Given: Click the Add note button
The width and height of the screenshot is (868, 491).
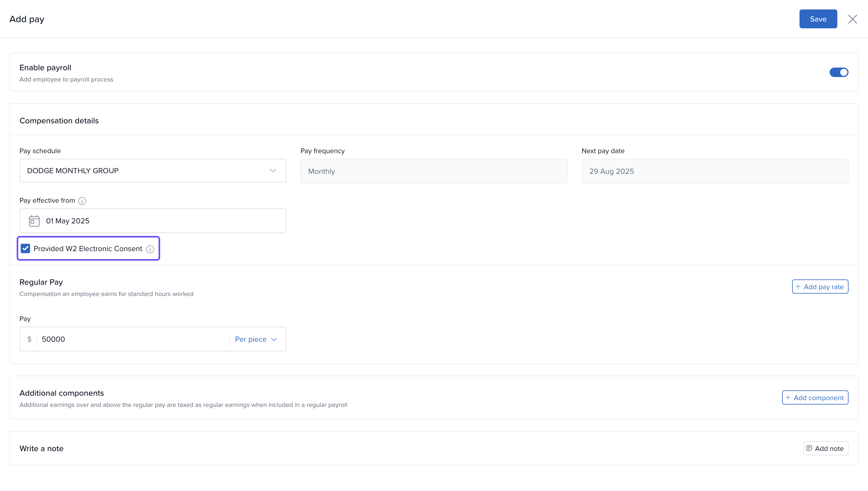Looking at the screenshot, I should click(825, 448).
